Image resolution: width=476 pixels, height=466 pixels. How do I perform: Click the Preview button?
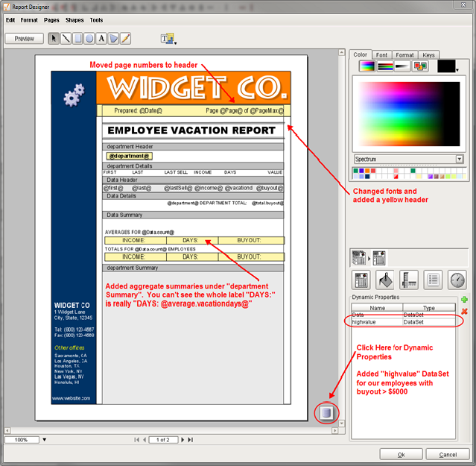point(25,39)
